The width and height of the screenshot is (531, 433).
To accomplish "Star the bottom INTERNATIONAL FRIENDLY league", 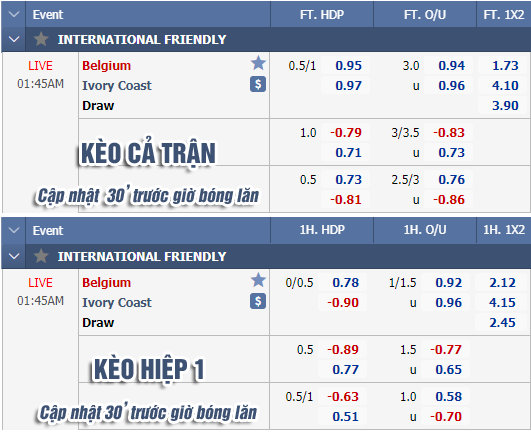I will (41, 256).
